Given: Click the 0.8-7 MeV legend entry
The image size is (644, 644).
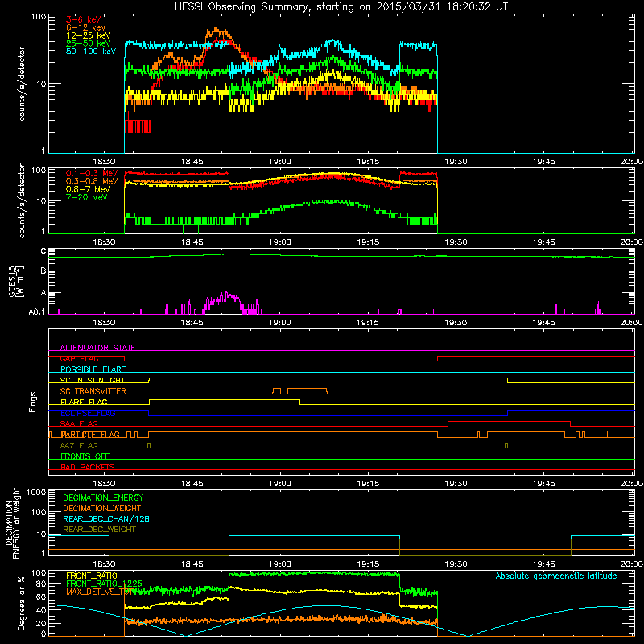Looking at the screenshot, I should point(88,190).
